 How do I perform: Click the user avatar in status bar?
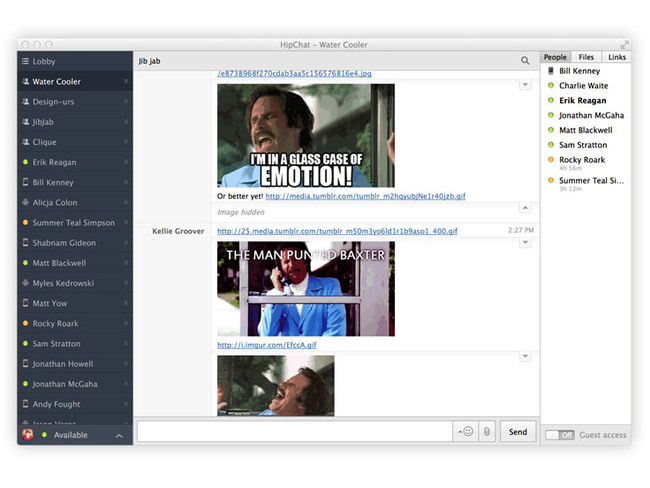(28, 435)
